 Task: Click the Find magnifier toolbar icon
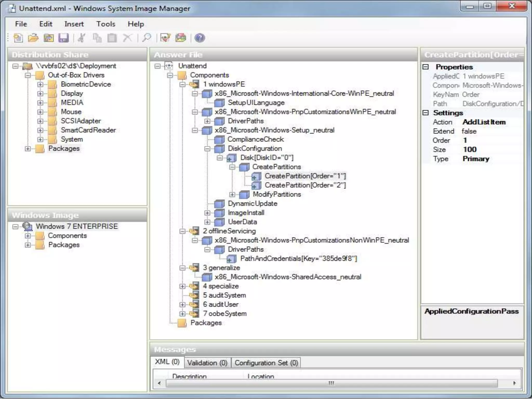coord(147,38)
